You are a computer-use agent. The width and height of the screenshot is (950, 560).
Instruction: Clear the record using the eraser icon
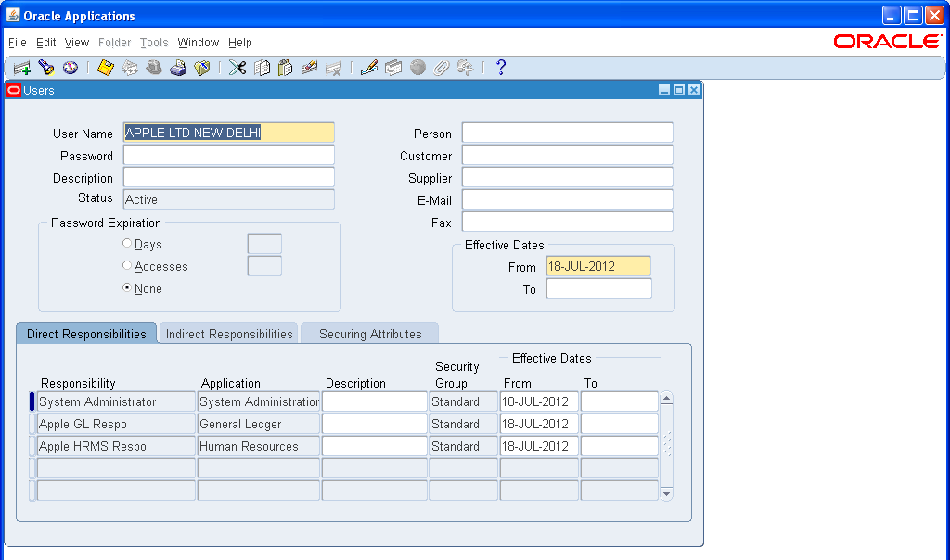coord(309,67)
